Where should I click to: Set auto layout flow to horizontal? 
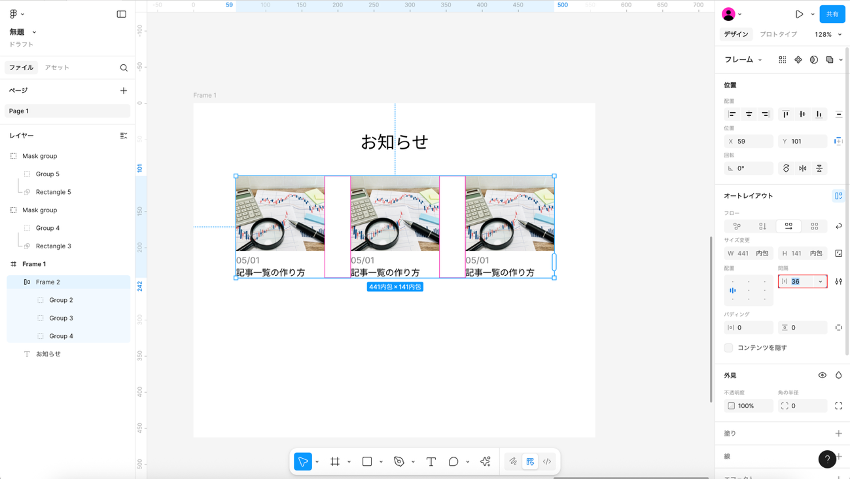789,227
